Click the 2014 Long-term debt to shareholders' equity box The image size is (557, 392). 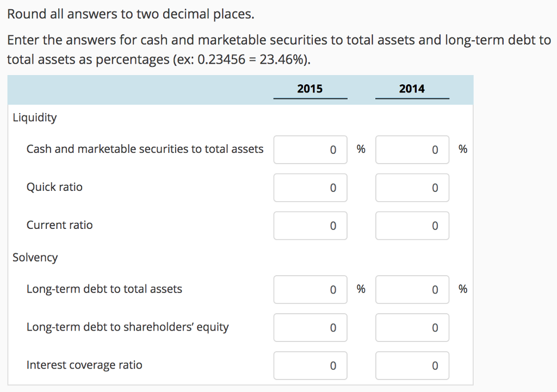click(412, 327)
